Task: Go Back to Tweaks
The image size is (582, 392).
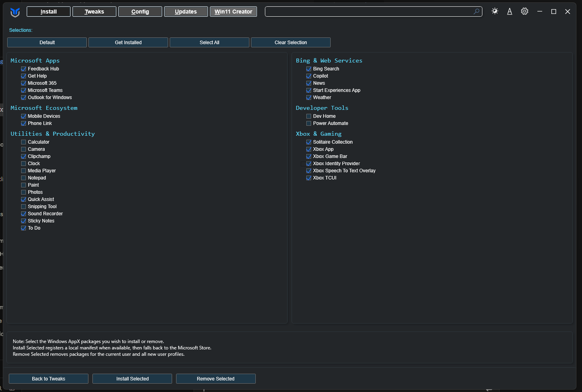Action: point(49,379)
